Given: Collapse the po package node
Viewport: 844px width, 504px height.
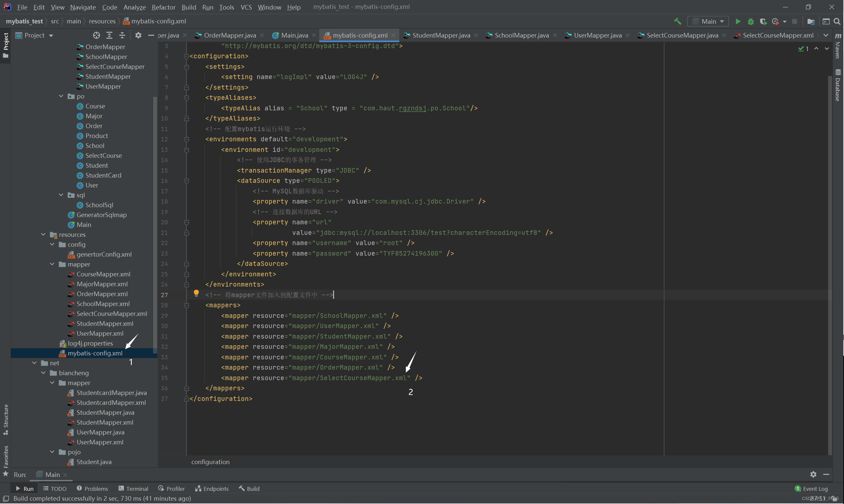Looking at the screenshot, I should tap(61, 96).
